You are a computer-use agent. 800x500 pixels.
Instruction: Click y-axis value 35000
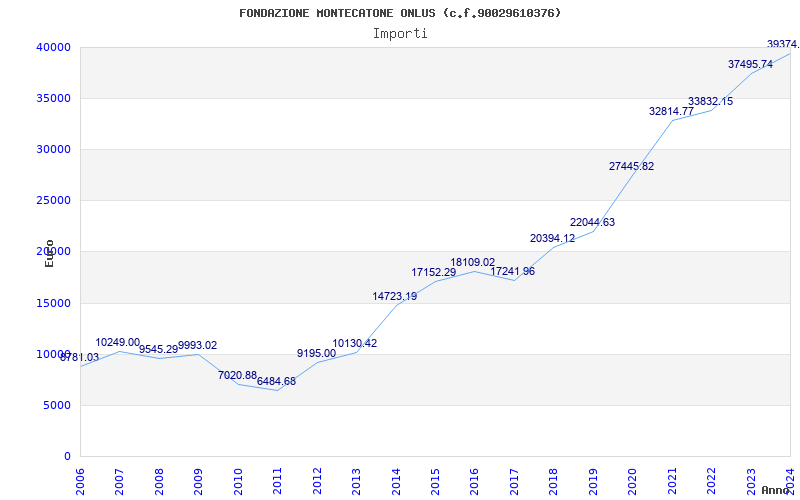pos(53,98)
